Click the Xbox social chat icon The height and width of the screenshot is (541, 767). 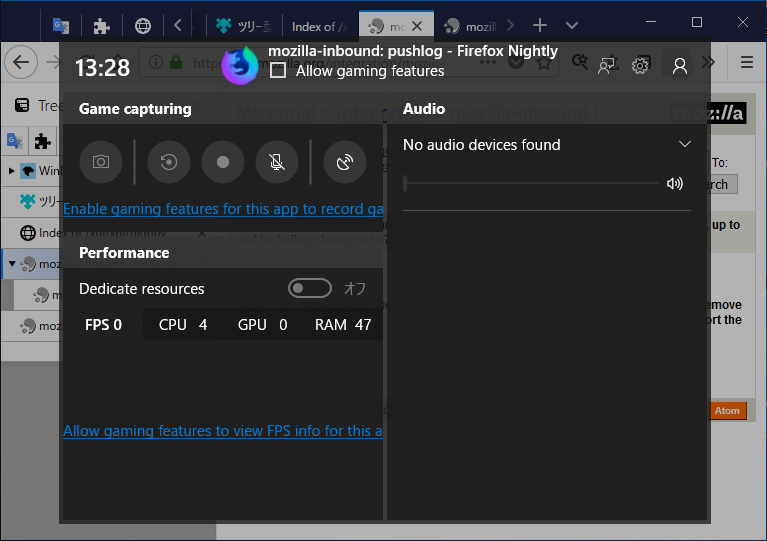[608, 66]
